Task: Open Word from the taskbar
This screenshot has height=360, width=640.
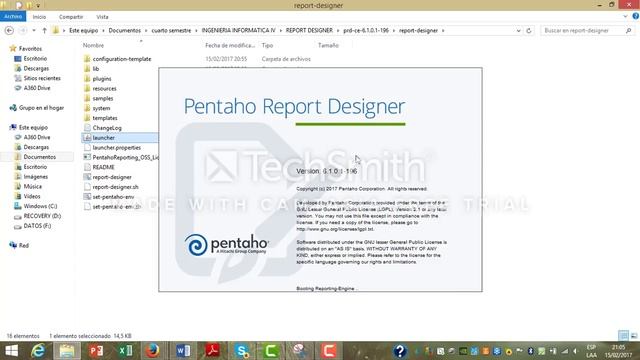Action: (x=183, y=351)
